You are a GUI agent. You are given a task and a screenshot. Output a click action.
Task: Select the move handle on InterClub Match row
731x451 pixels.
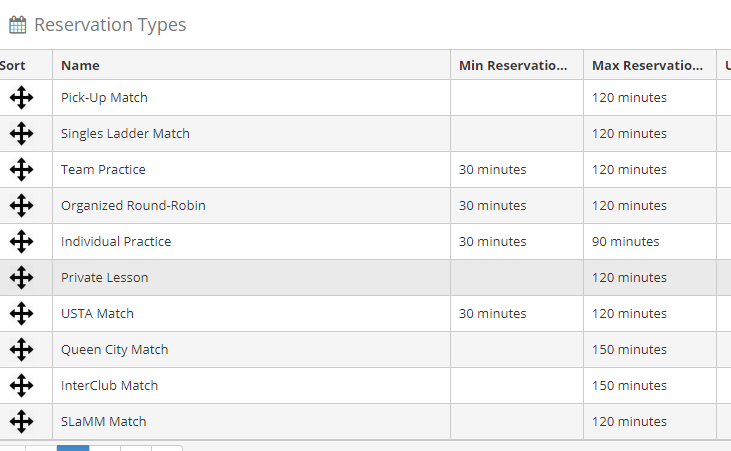(21, 386)
